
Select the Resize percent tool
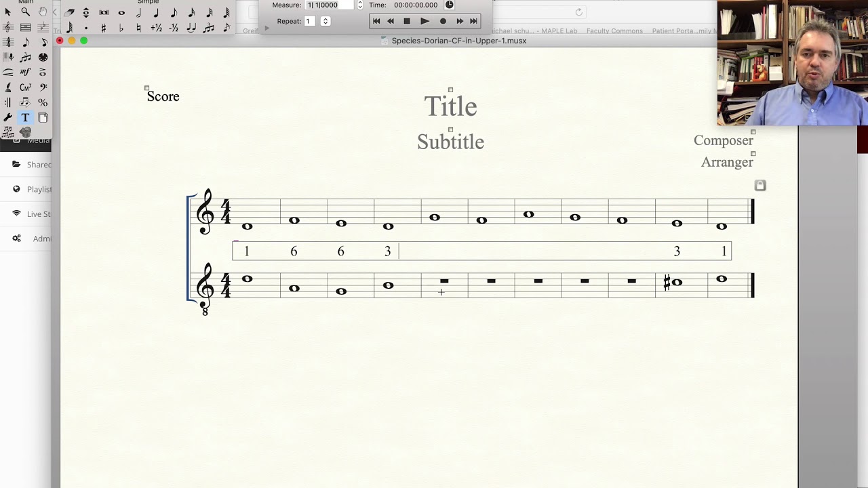coord(43,102)
